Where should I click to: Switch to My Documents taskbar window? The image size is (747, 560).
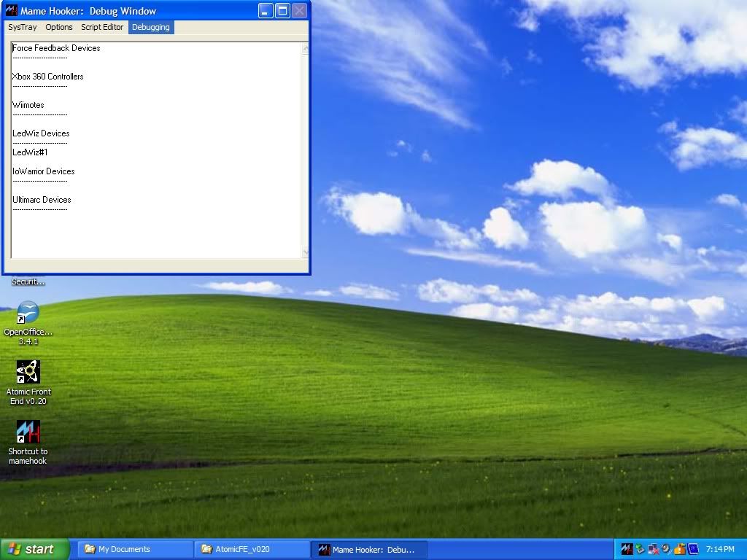click(x=135, y=550)
